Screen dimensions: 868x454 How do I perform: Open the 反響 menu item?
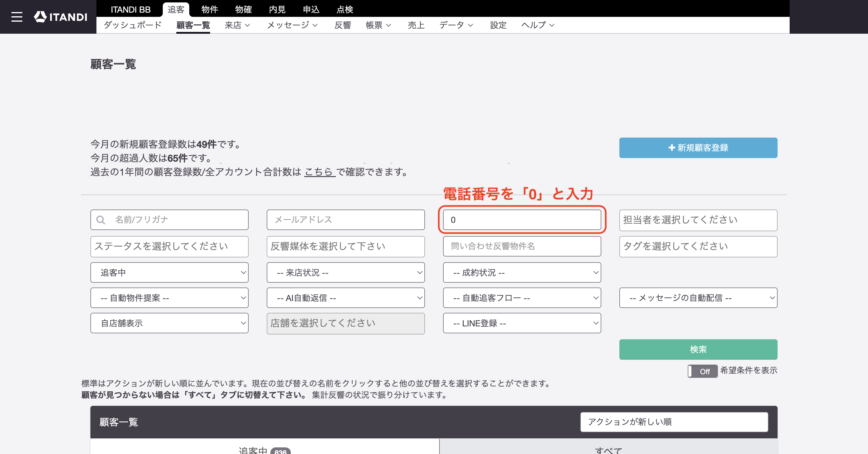pos(343,25)
